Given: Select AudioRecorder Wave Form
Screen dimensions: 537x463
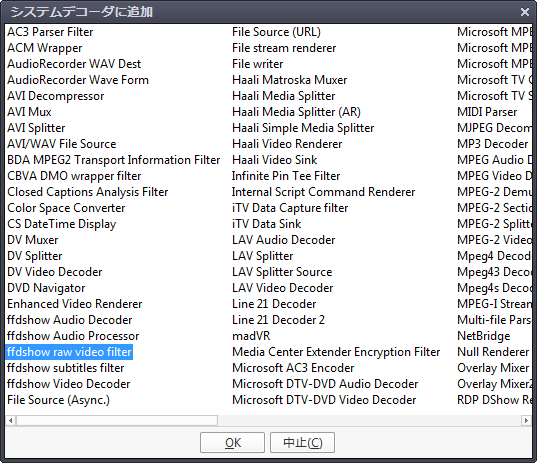Looking at the screenshot, I should coord(78,80).
